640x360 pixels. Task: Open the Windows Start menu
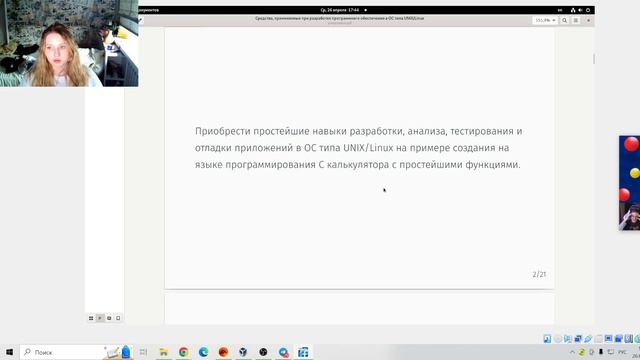(9, 352)
